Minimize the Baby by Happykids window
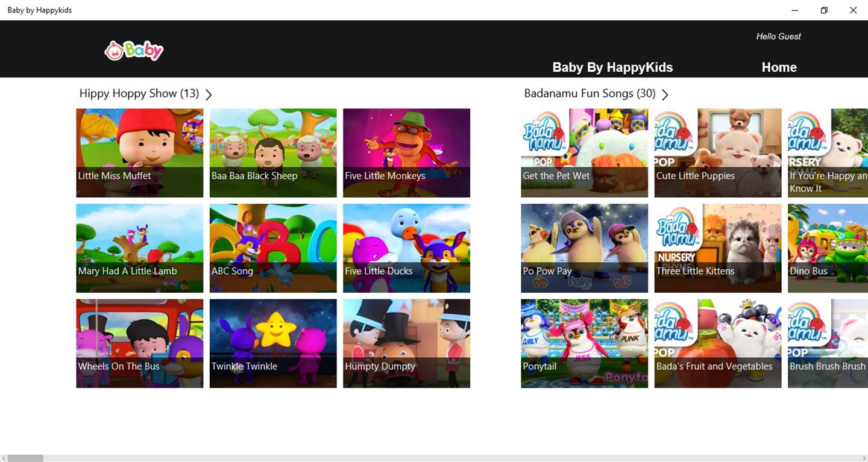 pyautogui.click(x=795, y=10)
